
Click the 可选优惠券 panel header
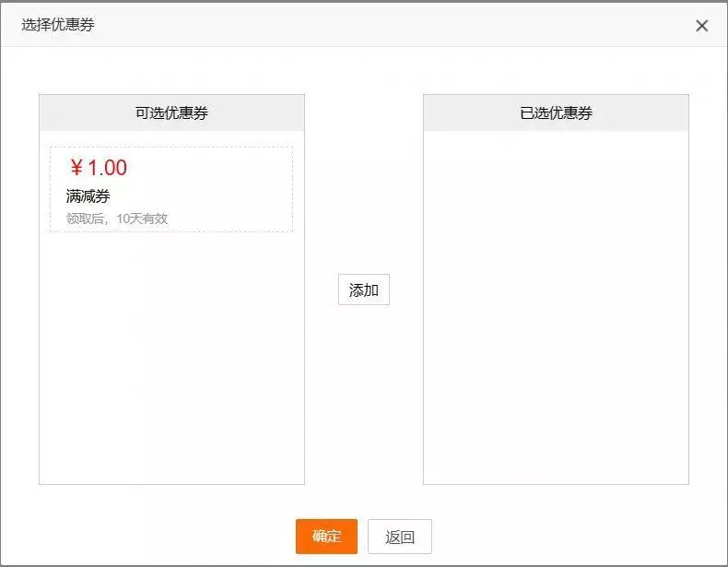[171, 113]
